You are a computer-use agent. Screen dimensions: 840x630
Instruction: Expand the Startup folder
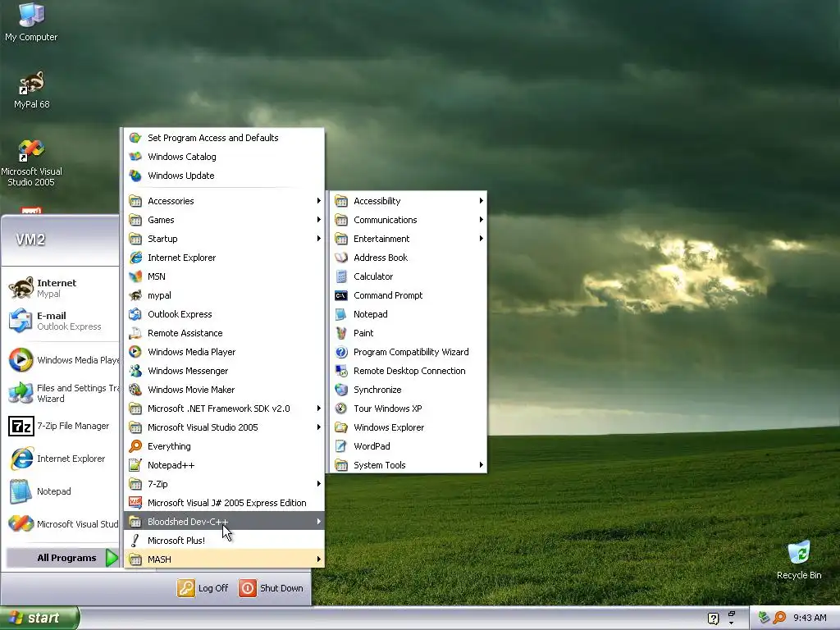click(x=225, y=239)
